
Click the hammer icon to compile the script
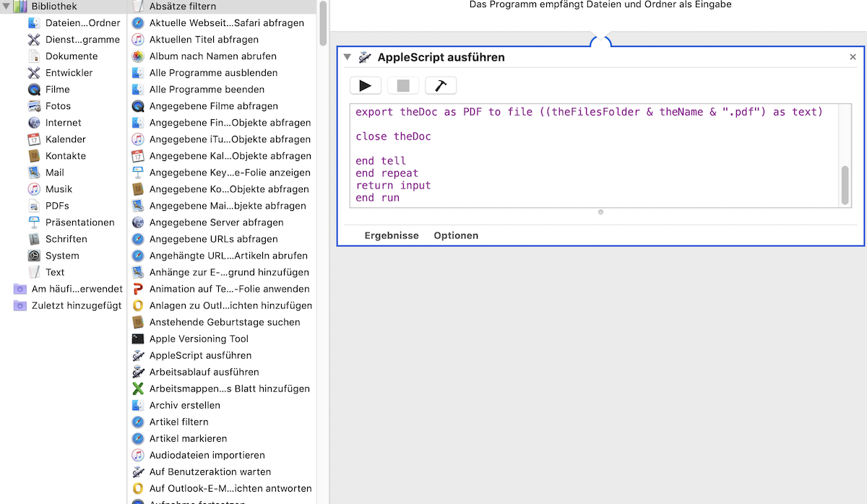(x=441, y=85)
